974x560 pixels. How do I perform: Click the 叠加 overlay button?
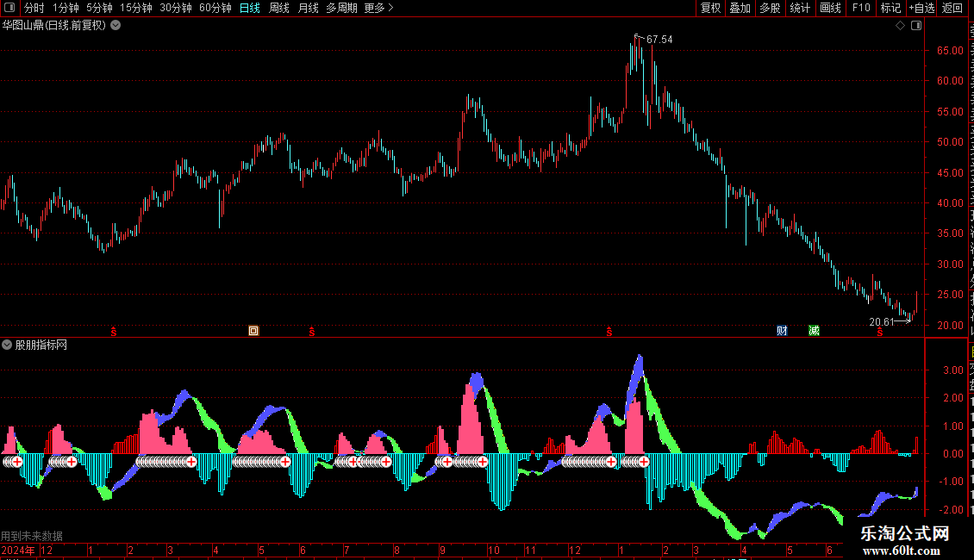tap(740, 8)
